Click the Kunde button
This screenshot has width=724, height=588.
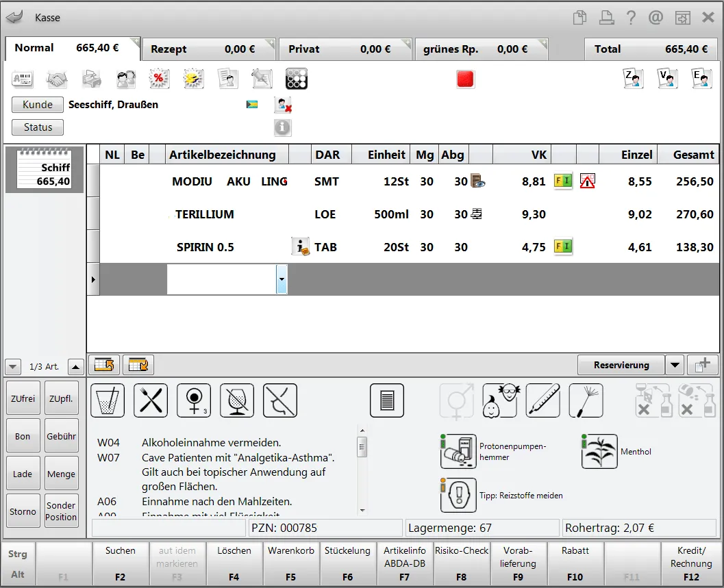tap(38, 105)
